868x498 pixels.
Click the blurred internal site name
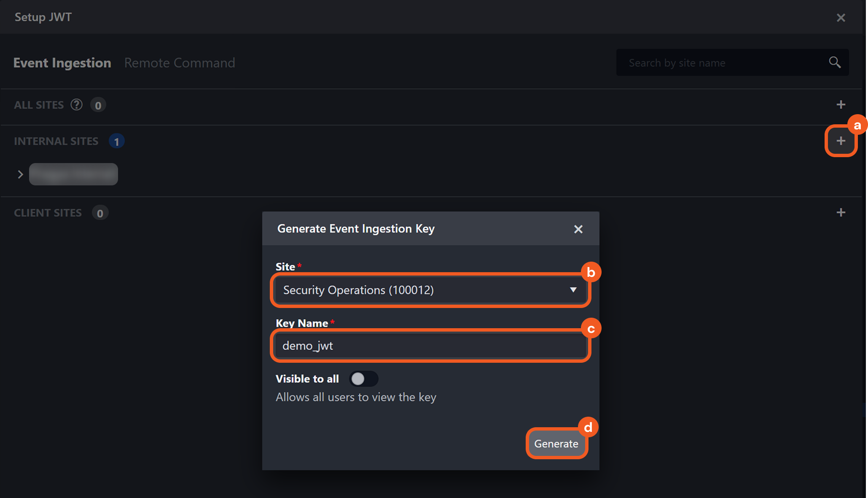[73, 174]
